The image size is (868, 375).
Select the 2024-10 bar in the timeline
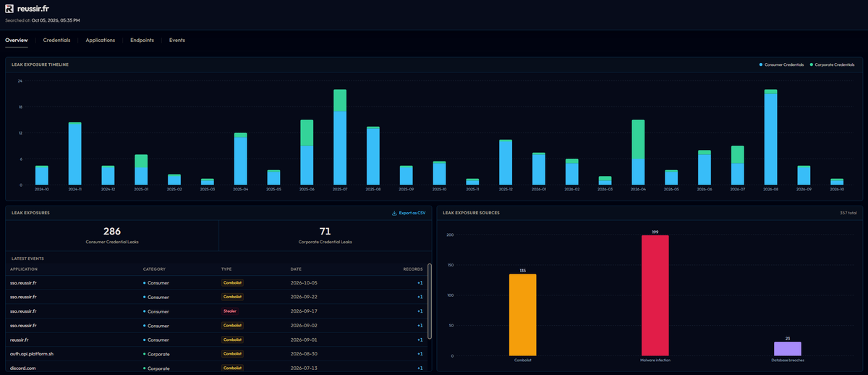coord(42,175)
